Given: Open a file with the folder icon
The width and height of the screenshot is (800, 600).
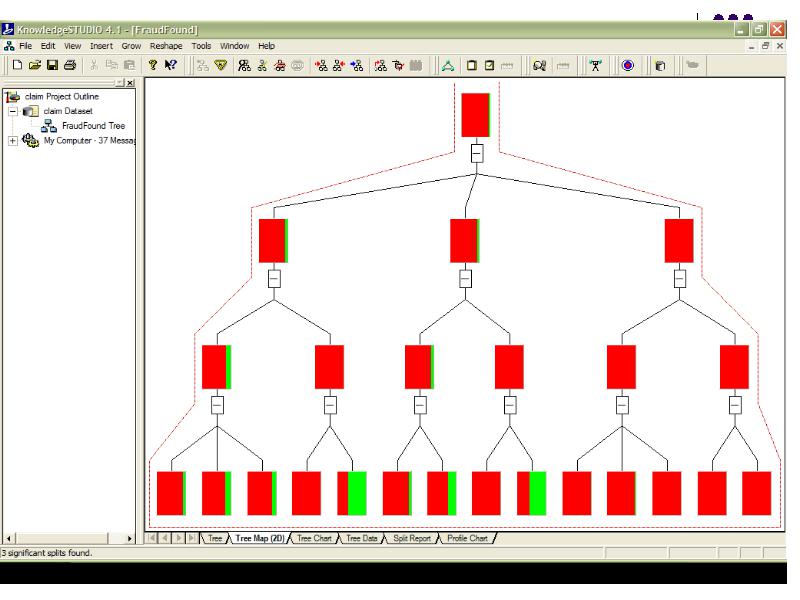Looking at the screenshot, I should coord(35,65).
